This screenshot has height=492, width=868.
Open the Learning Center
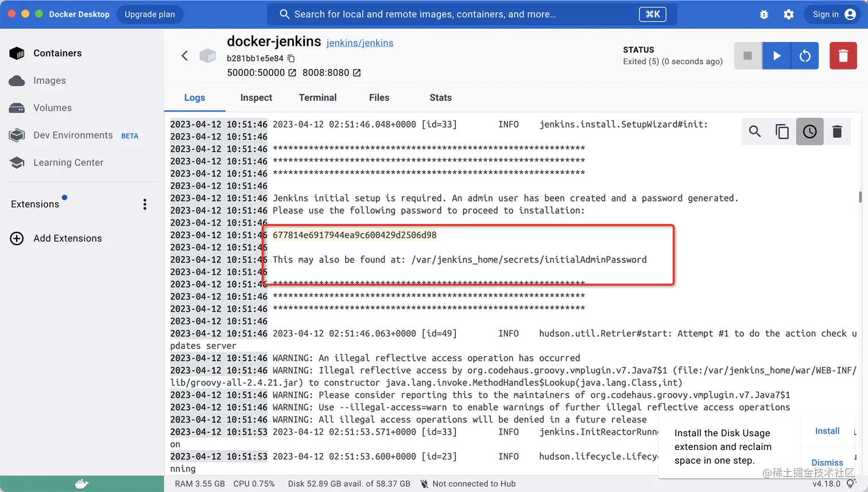click(x=68, y=162)
